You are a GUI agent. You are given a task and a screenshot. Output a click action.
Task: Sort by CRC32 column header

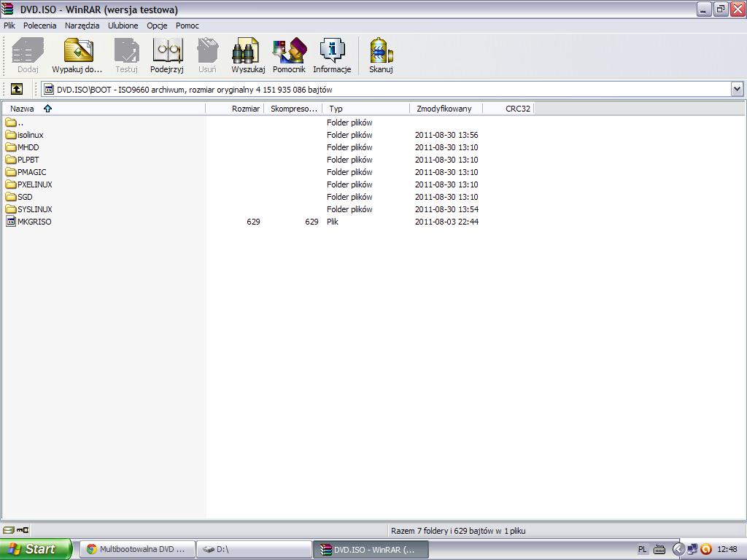point(508,109)
